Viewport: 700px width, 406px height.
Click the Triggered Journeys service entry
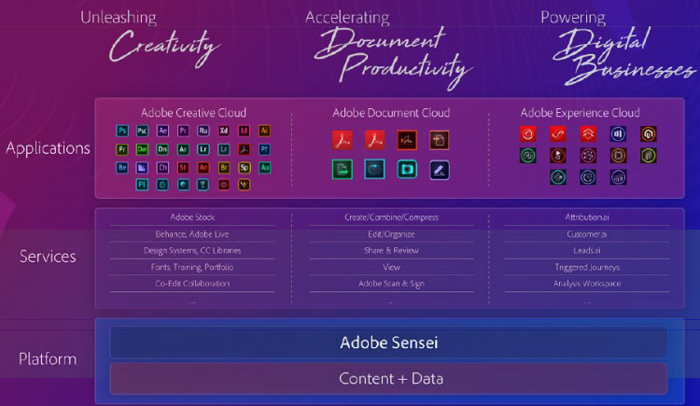pyautogui.click(x=586, y=267)
